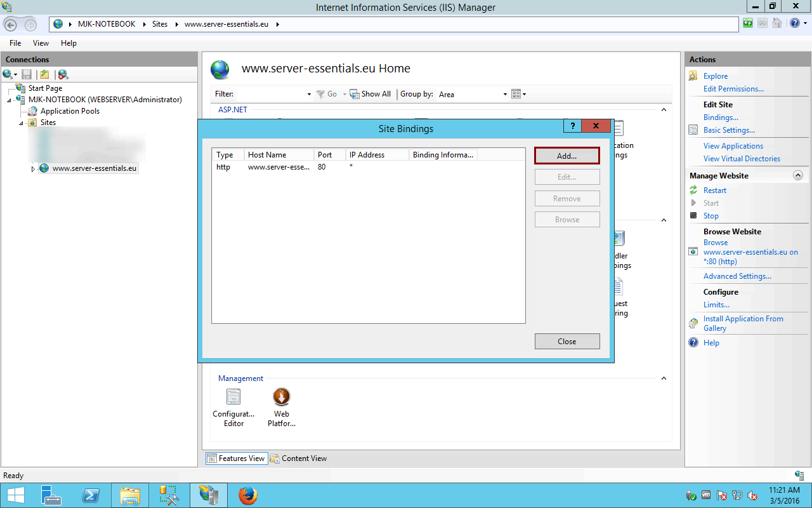Sort bindings by Host Name column header
This screenshot has height=508, width=812.
[x=278, y=155]
